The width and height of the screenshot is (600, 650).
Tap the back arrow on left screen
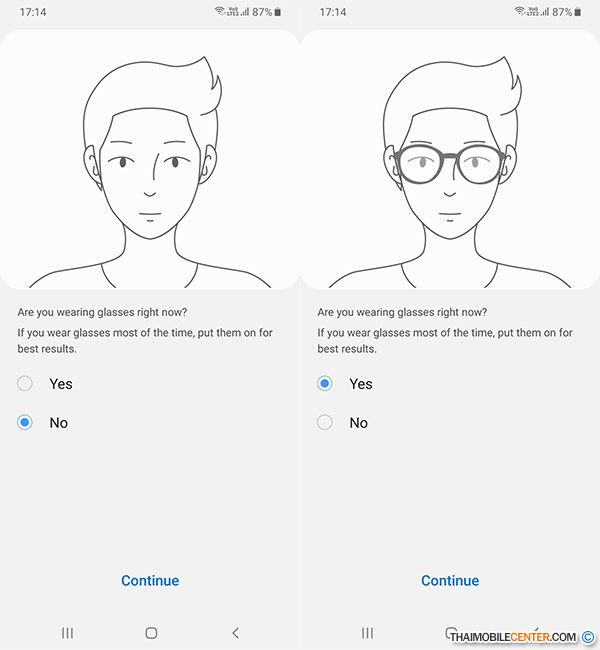tap(236, 633)
